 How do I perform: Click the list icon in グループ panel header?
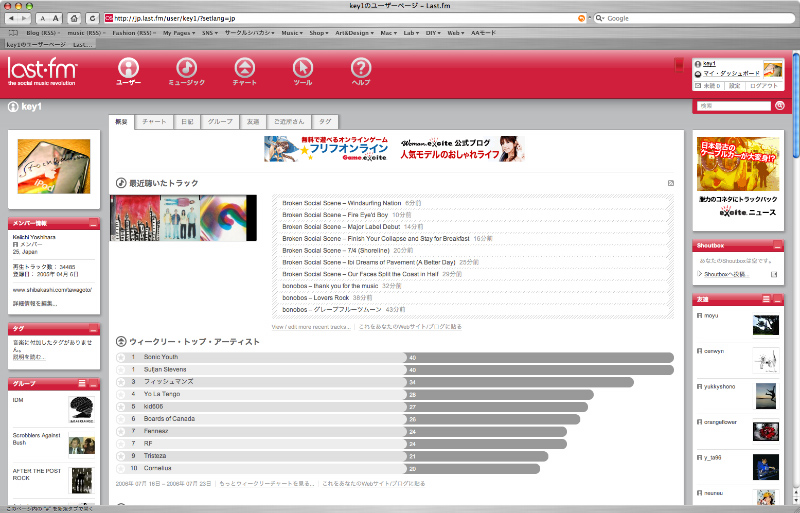(82, 383)
